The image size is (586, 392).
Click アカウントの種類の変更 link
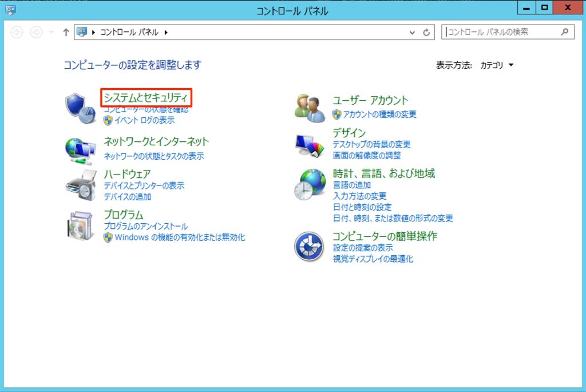(380, 114)
